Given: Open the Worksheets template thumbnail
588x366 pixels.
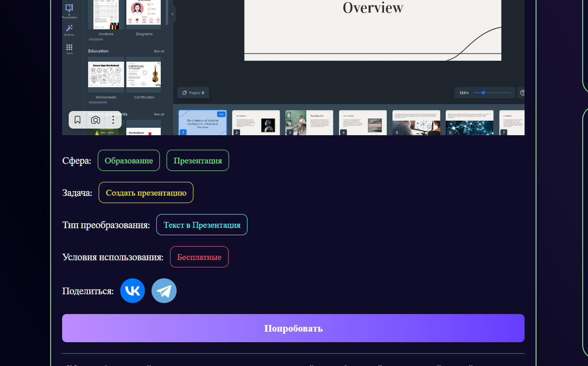Looking at the screenshot, I should [x=106, y=74].
